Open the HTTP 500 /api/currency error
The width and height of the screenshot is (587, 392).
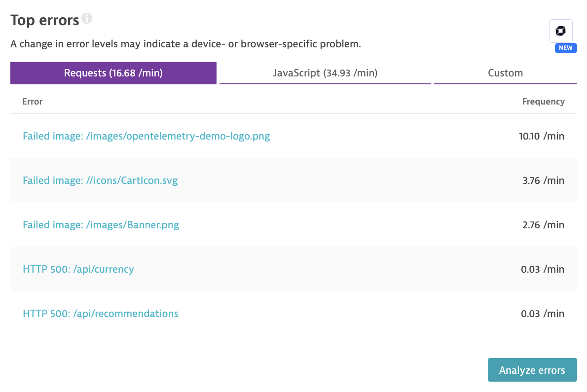click(78, 269)
